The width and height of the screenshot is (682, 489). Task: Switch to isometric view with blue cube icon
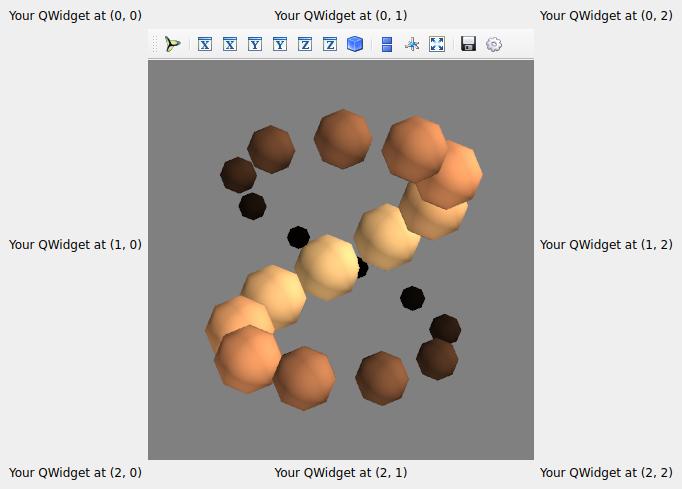[x=355, y=44]
